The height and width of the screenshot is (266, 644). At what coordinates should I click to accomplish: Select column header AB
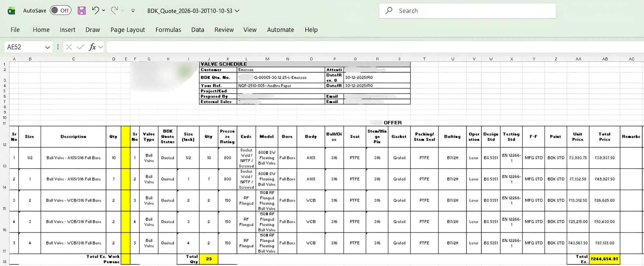[x=605, y=59]
